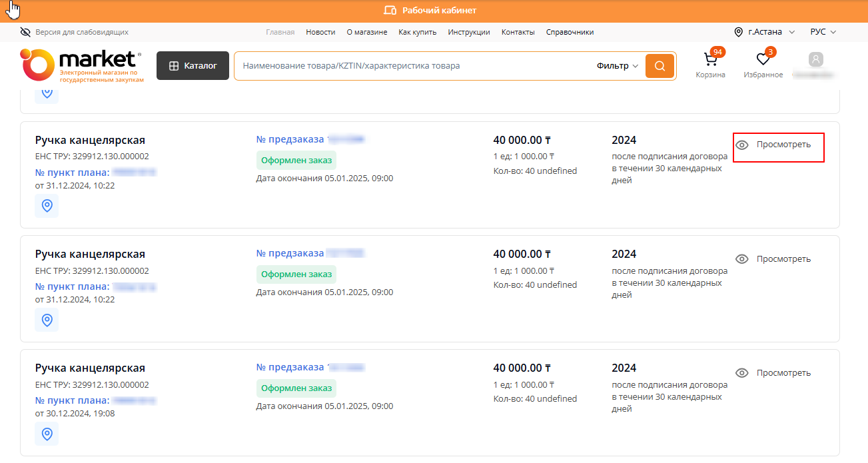Click eye icon Просмотреть on second order

742,259
